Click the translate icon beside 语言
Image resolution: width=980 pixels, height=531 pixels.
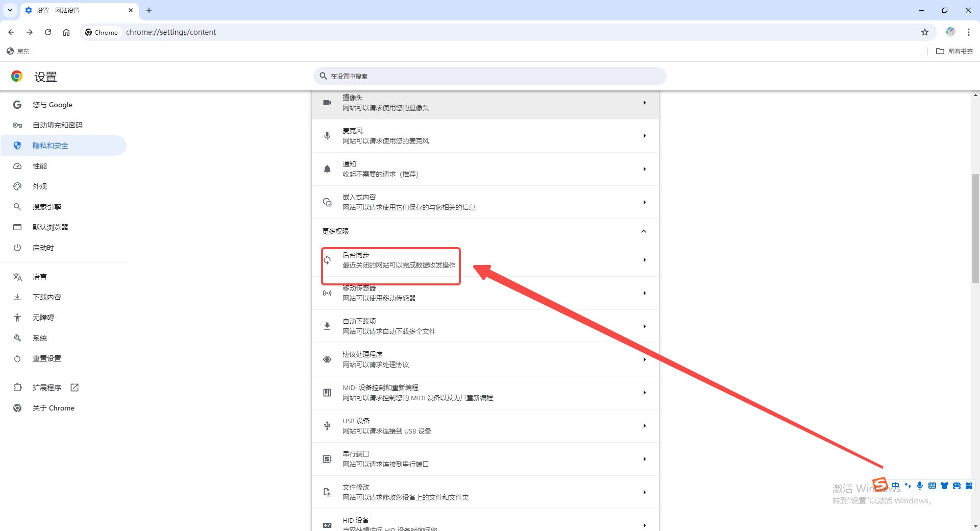tap(17, 277)
